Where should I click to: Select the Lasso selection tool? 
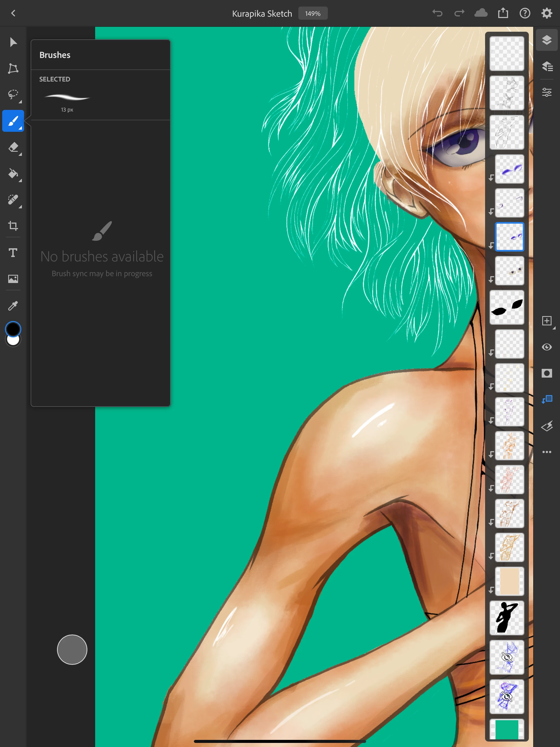point(13,94)
